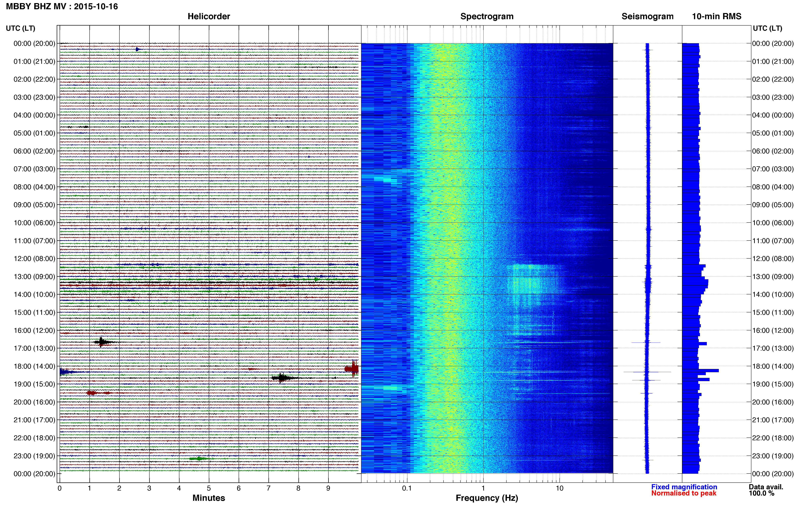812x508 pixels.
Task: Click the left '08:00 (04:00)' time label
Action: pyautogui.click(x=34, y=187)
